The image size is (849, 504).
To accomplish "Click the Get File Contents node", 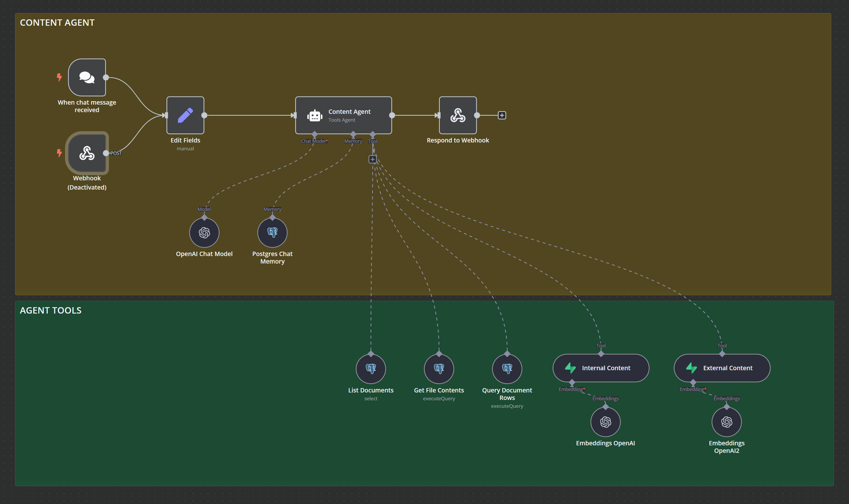I will tap(439, 369).
